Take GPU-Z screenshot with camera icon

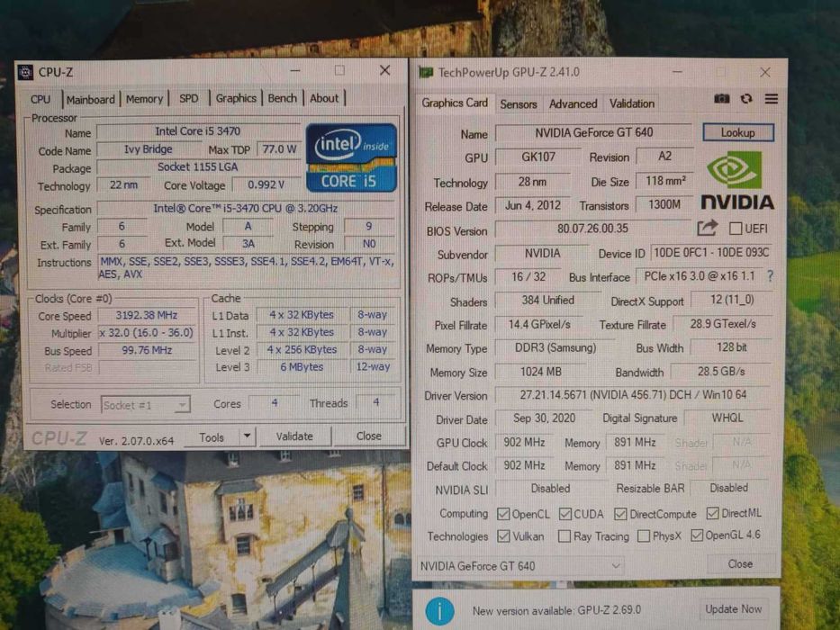click(721, 99)
